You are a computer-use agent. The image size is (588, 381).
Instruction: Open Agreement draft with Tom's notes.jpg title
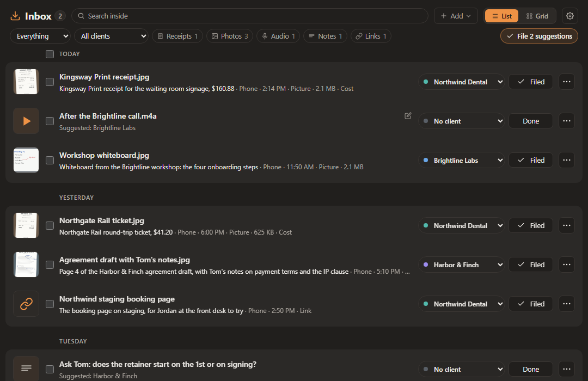(125, 260)
